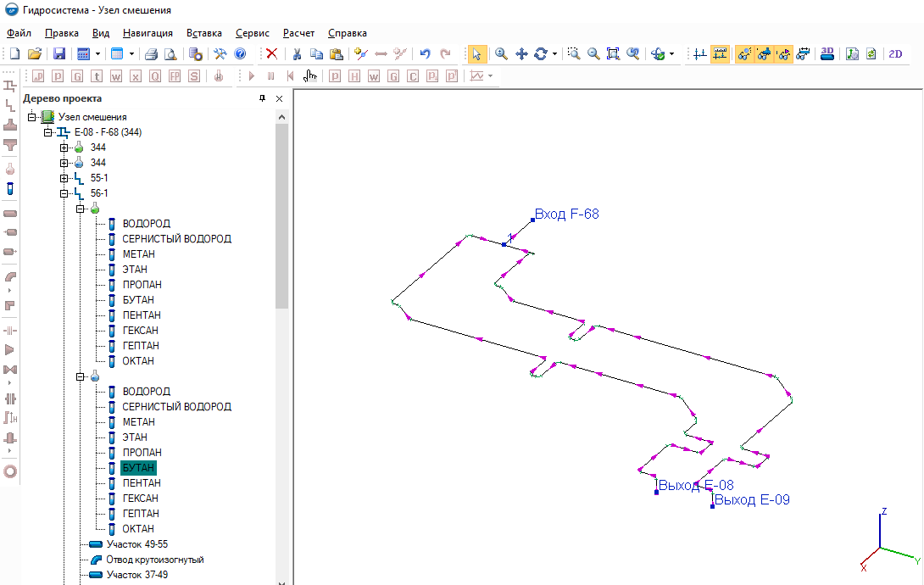Close the Дерево проекта panel
The width and height of the screenshot is (924, 585).
(280, 98)
